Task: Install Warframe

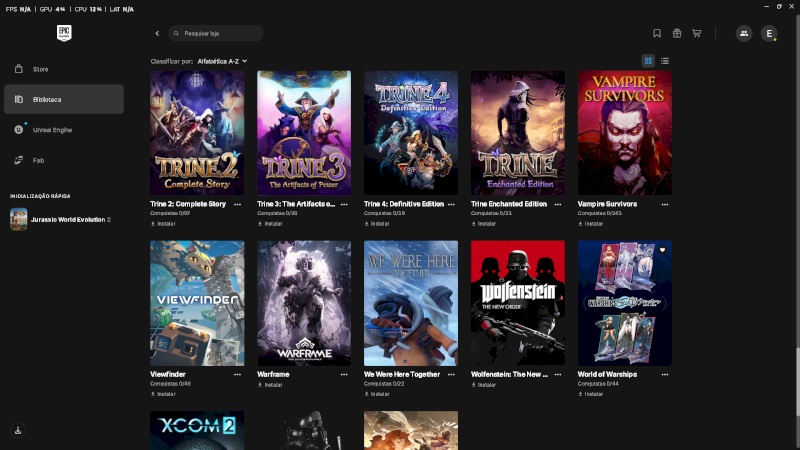Action: (270, 385)
